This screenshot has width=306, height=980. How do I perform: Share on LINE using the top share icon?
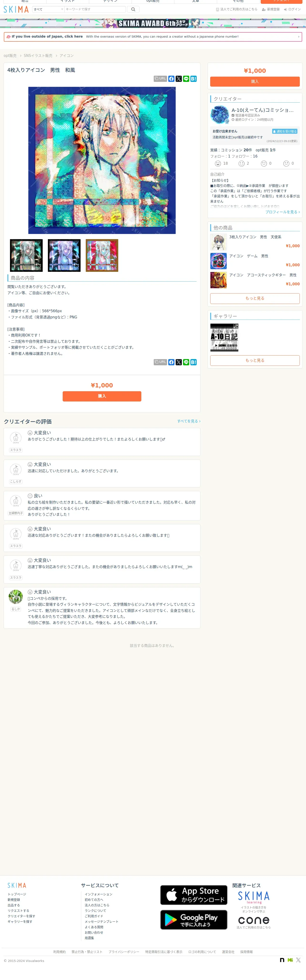tap(186, 79)
